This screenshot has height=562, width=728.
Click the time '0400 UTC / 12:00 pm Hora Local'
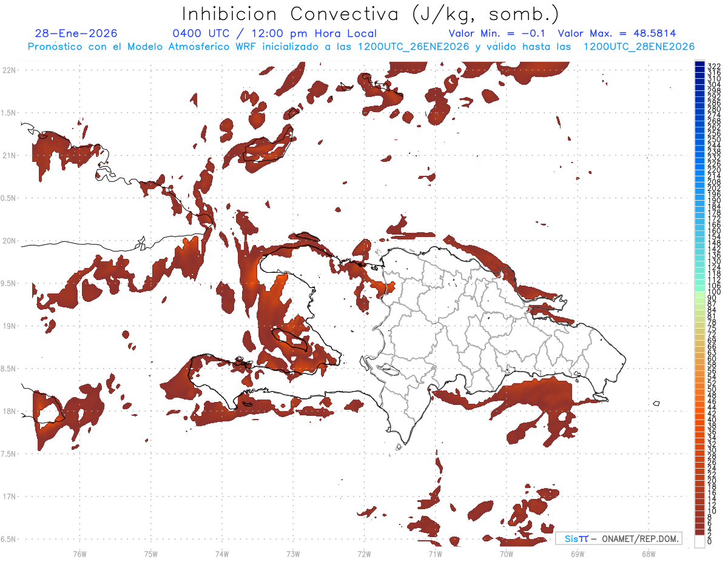274,33
